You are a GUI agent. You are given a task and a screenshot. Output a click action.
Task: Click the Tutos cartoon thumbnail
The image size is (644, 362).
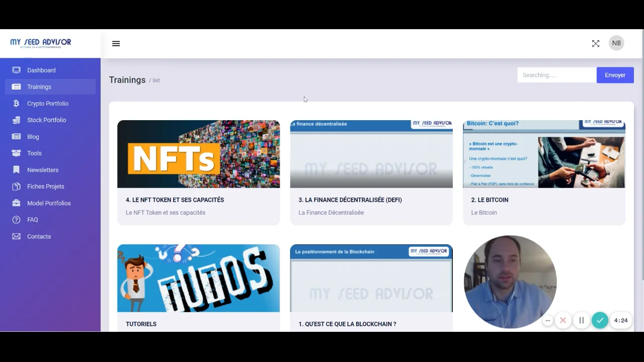point(198,278)
